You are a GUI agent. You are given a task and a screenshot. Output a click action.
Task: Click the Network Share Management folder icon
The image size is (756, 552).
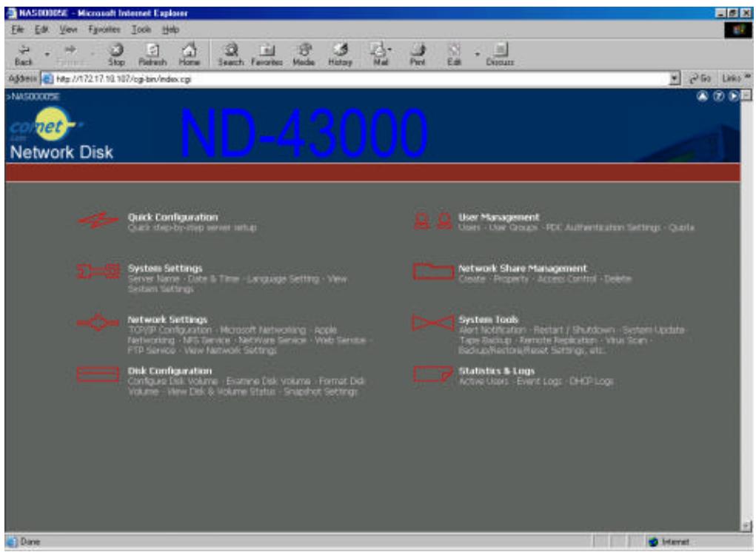click(x=433, y=271)
